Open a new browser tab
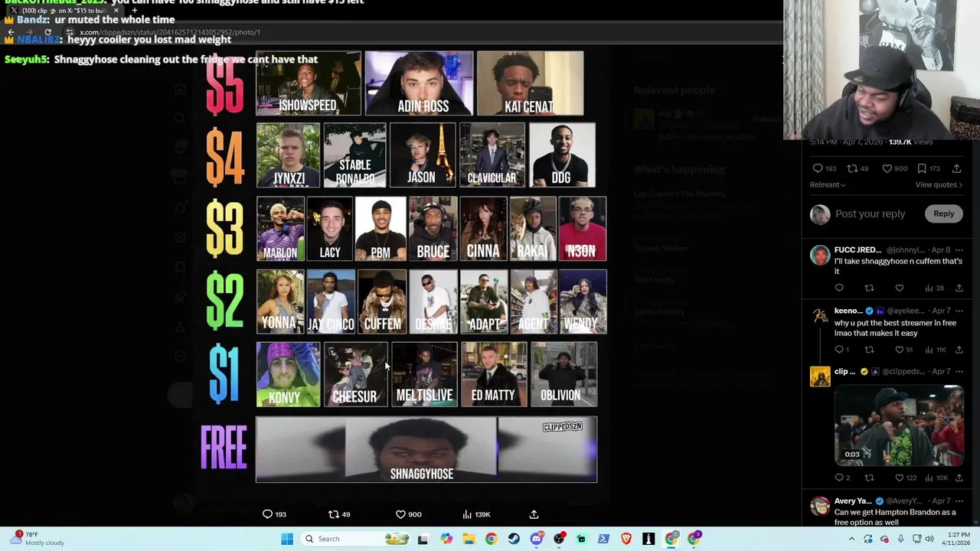Image resolution: width=980 pixels, height=551 pixels. (134, 11)
